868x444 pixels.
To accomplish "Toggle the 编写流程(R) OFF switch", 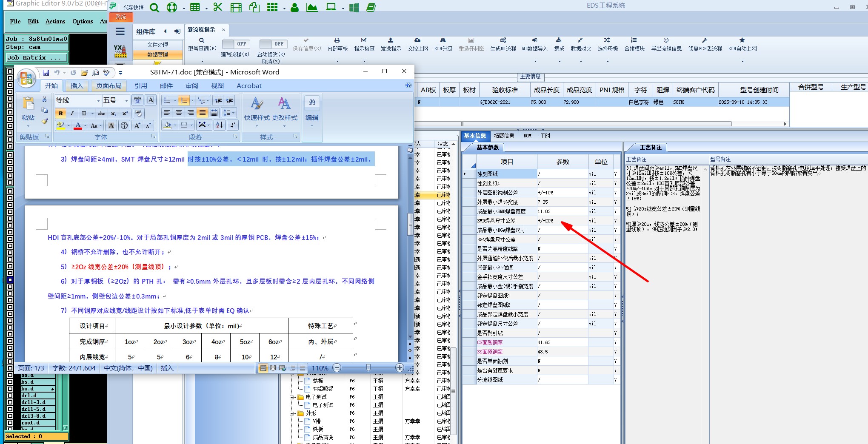I will (x=236, y=44).
